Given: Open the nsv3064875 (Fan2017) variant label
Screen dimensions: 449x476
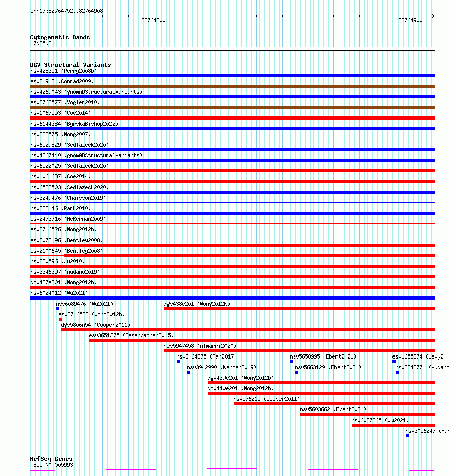Looking at the screenshot, I should (206, 356).
